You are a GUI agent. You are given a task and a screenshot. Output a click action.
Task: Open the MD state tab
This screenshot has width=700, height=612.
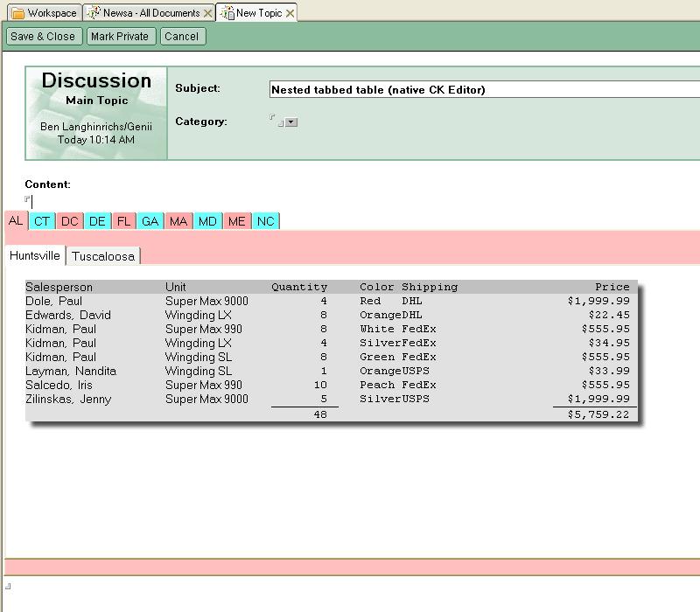207,222
